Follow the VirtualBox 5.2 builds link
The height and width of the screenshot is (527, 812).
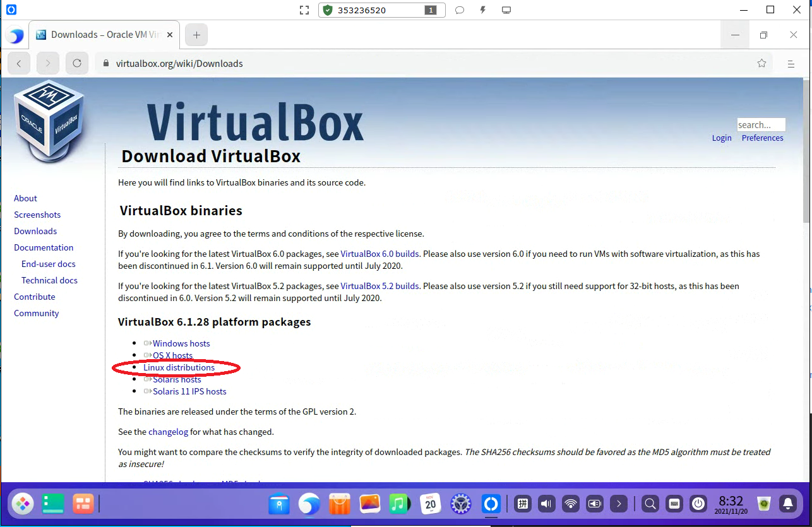tap(379, 286)
